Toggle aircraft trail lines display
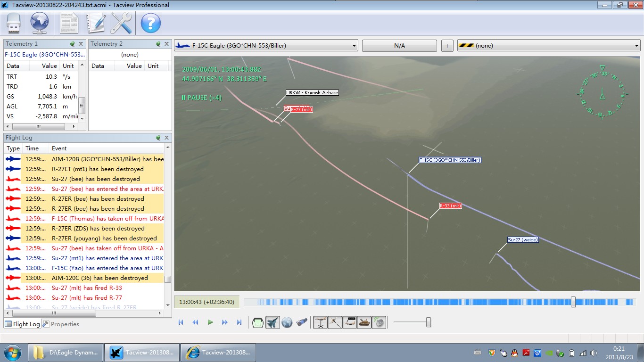The image size is (644, 362). click(x=335, y=322)
